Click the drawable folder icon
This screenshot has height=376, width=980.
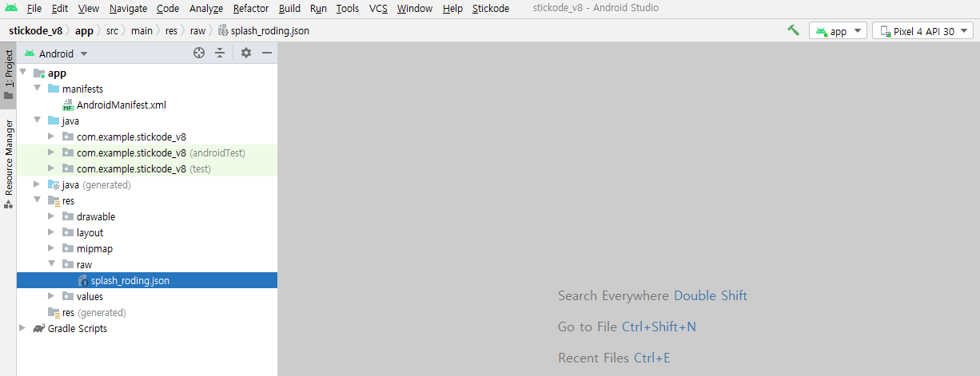pos(68,216)
